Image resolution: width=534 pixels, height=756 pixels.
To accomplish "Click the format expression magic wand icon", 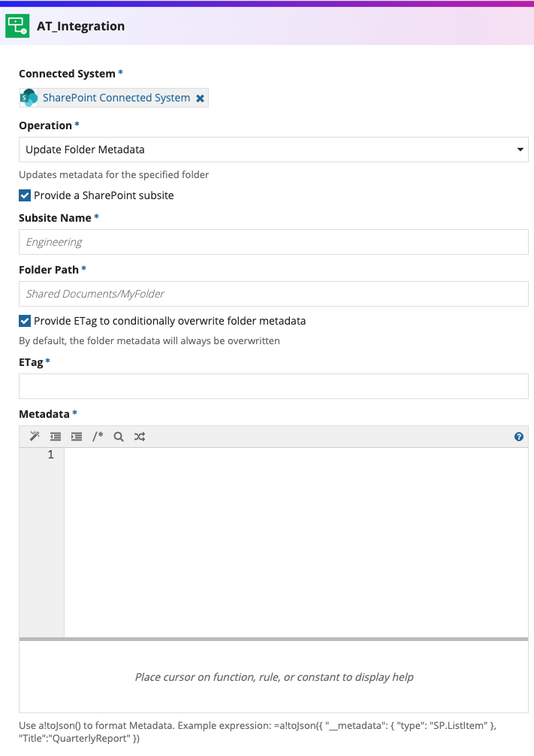I will click(x=35, y=437).
